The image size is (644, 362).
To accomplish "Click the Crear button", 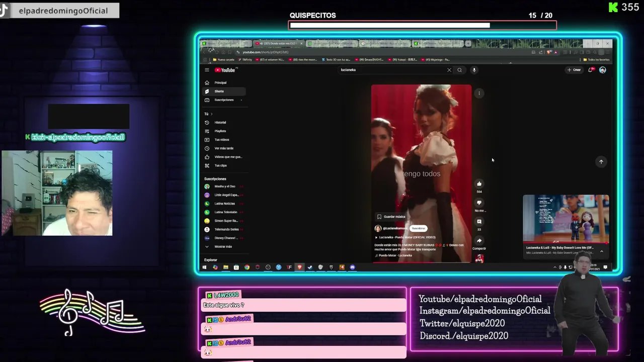I will coord(574,70).
